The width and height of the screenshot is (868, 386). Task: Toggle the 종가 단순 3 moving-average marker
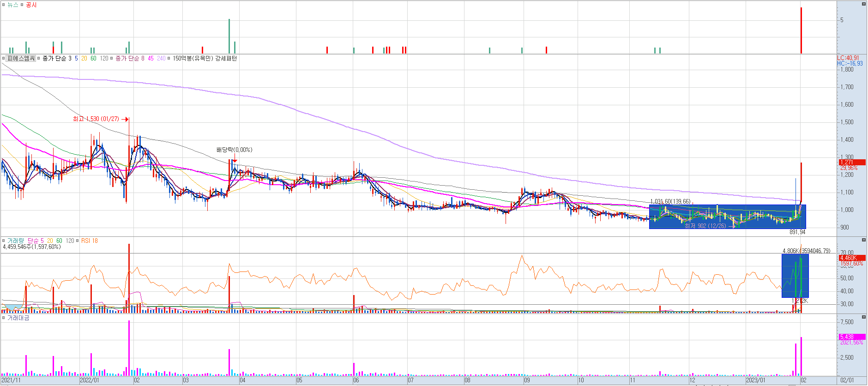39,58
